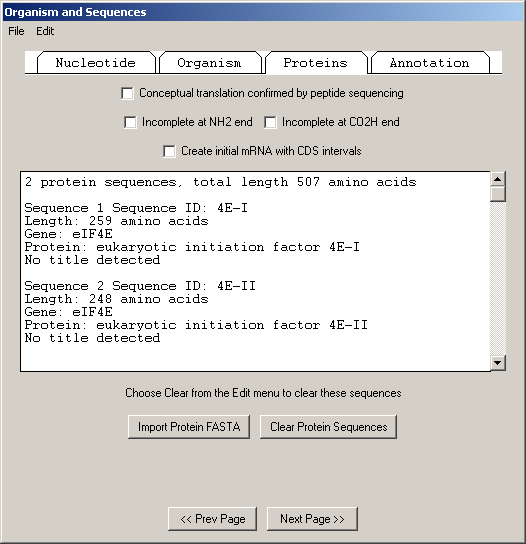Viewport: 526px width, 544px height.
Task: Click the text 'Protein: eukaryotic initiation factor 4E-II'
Action: [x=196, y=325]
